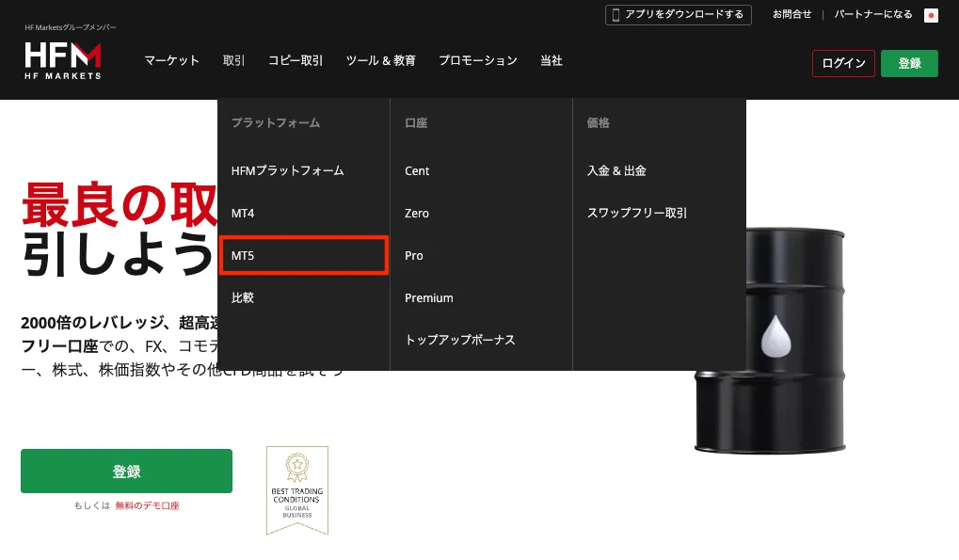
Task: Click the 口座 column heading
Action: (x=416, y=122)
